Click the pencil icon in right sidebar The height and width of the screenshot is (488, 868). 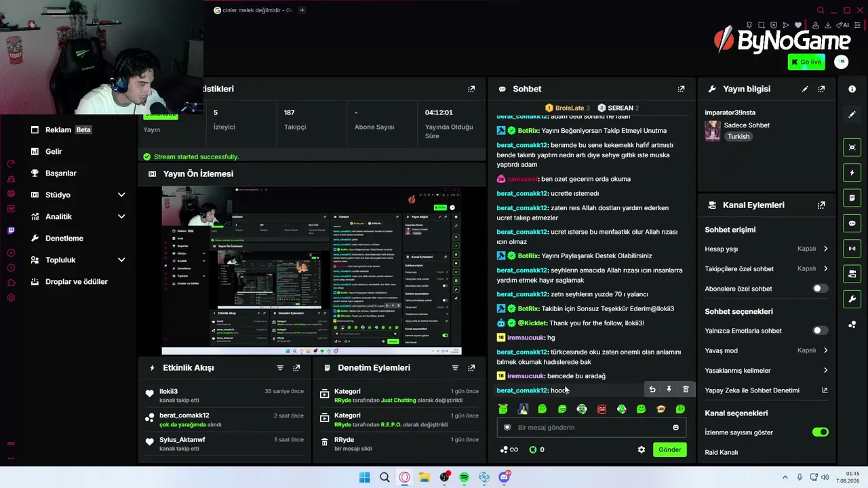click(x=852, y=115)
